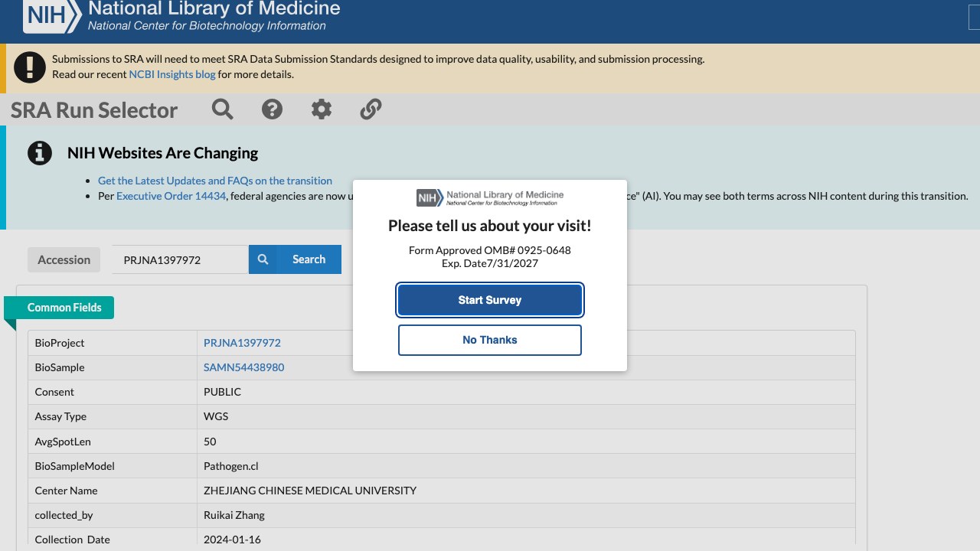Select the Ruikai Zhang value

(x=234, y=515)
